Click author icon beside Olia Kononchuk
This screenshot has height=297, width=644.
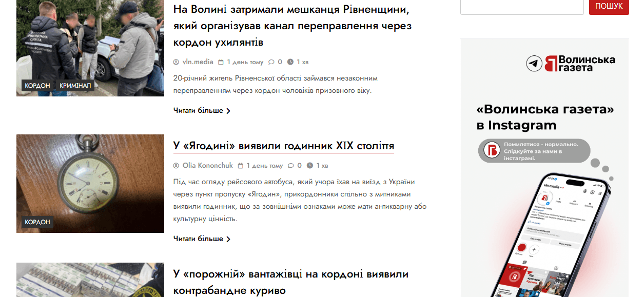177,166
